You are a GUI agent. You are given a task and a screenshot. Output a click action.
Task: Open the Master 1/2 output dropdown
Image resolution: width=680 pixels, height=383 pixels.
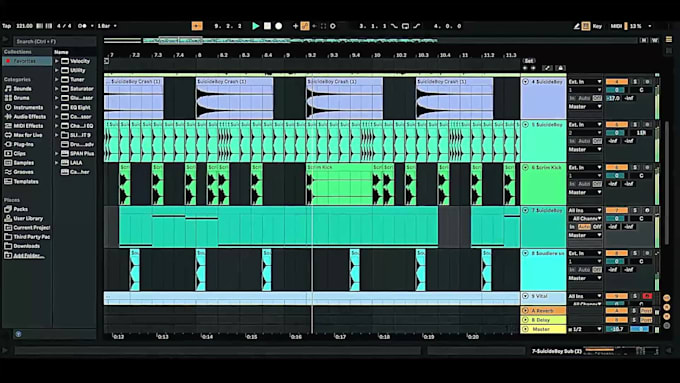pos(585,329)
